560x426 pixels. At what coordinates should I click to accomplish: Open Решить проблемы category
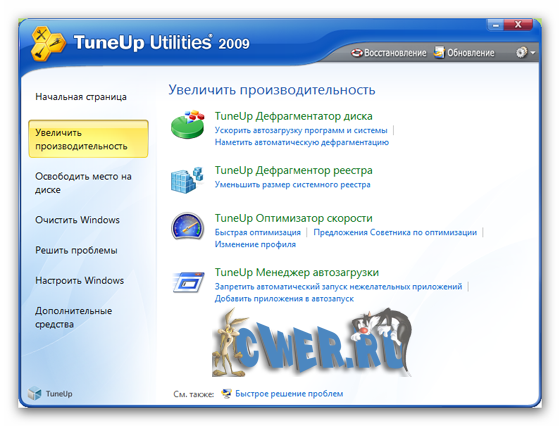[x=76, y=250]
